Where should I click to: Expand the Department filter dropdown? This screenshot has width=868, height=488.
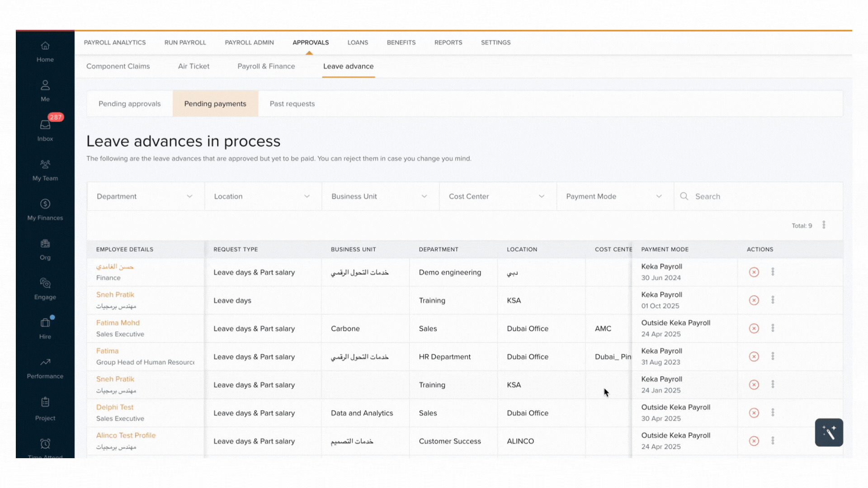pos(145,197)
